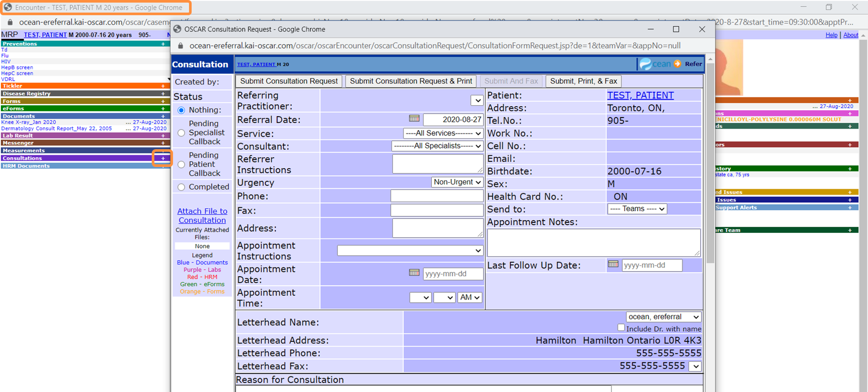This screenshot has width=868, height=392.
Task: Open Attach File to Consultation link
Action: [202, 215]
